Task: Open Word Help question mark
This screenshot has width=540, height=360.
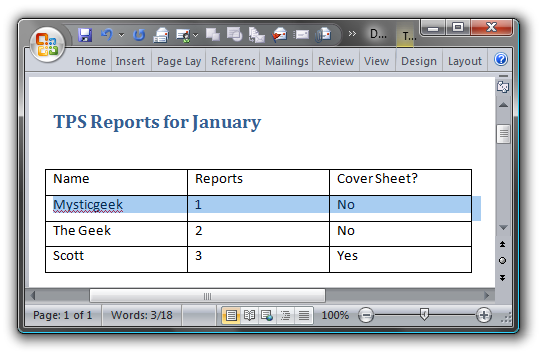Action: (x=501, y=60)
